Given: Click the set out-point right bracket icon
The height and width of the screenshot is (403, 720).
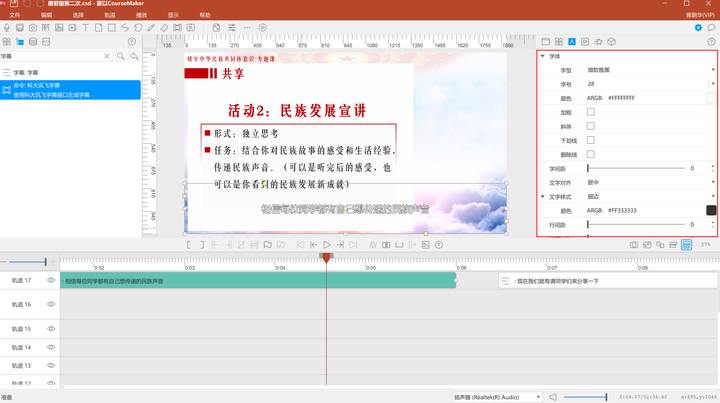Looking at the screenshot, I should click(202, 245).
